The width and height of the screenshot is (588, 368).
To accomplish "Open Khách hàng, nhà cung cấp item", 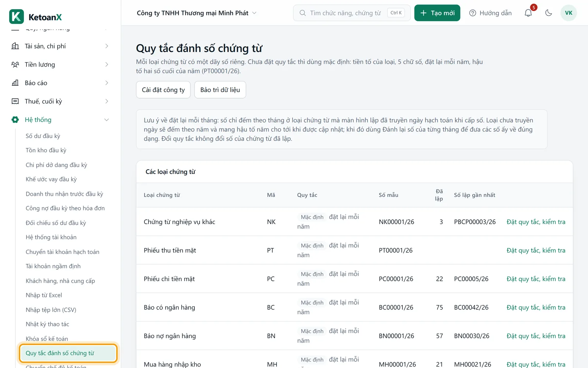I will [60, 281].
